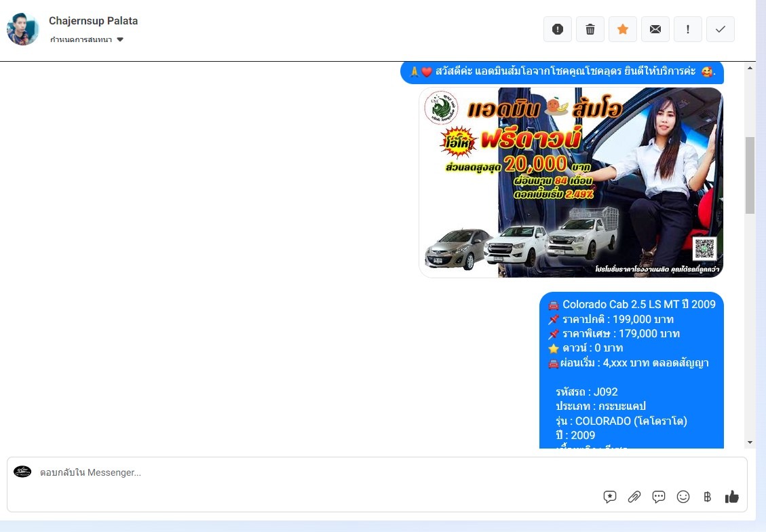766x532 pixels.
Task: Open the promotional car banner image
Action: [571, 183]
